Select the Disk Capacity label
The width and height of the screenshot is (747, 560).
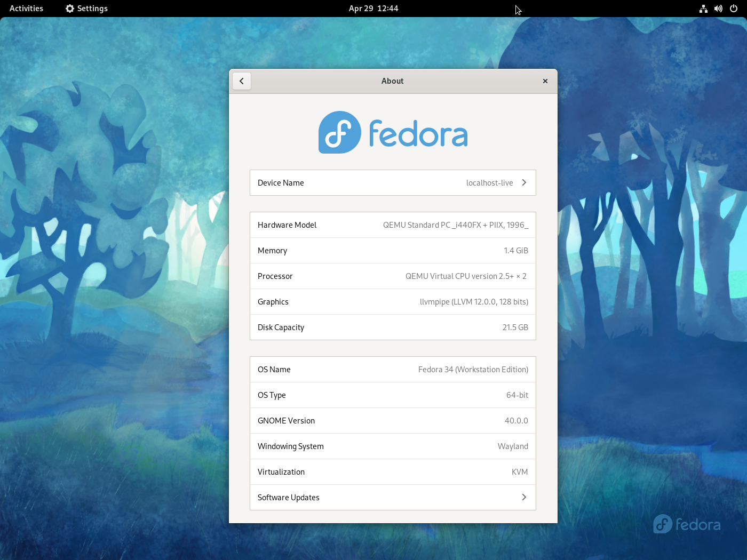[x=281, y=327]
